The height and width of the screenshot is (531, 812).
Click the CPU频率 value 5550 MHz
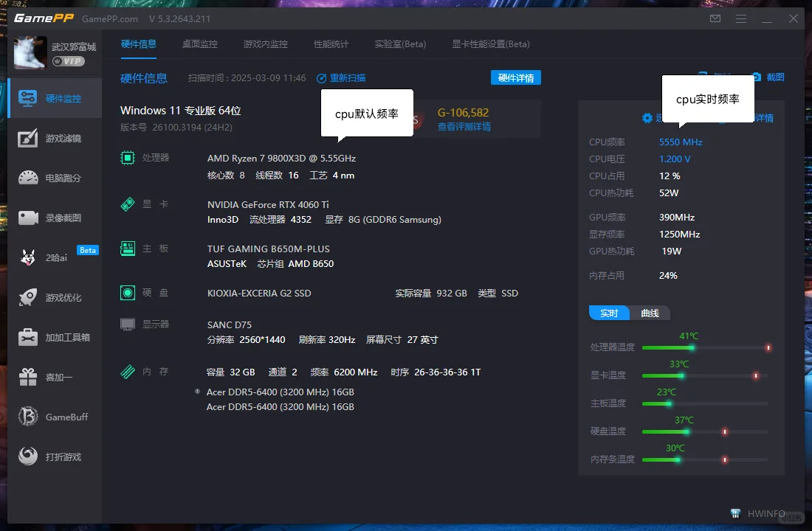(681, 142)
